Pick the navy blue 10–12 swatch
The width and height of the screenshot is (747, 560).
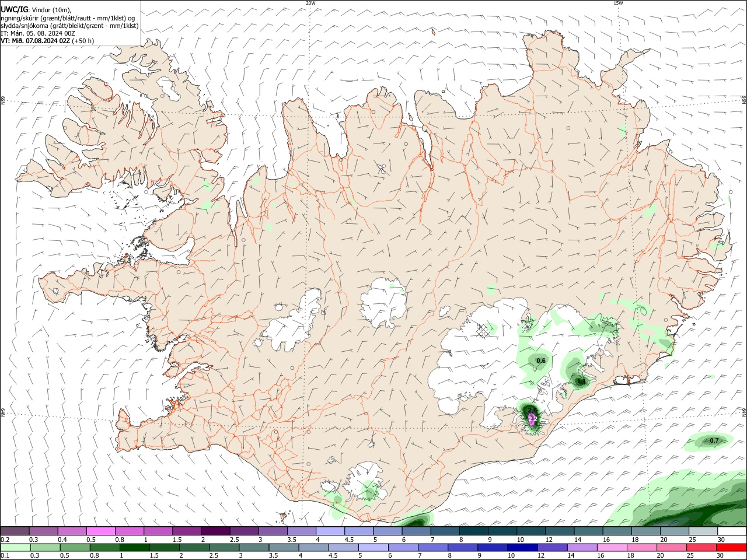tap(523, 547)
